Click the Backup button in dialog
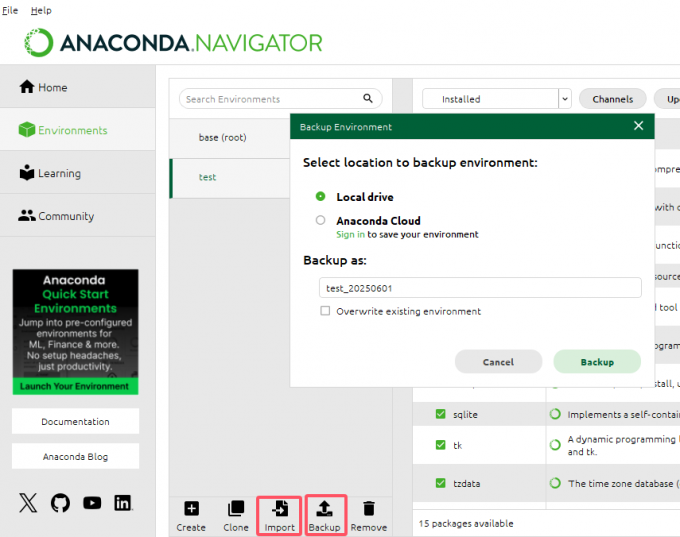 597,362
